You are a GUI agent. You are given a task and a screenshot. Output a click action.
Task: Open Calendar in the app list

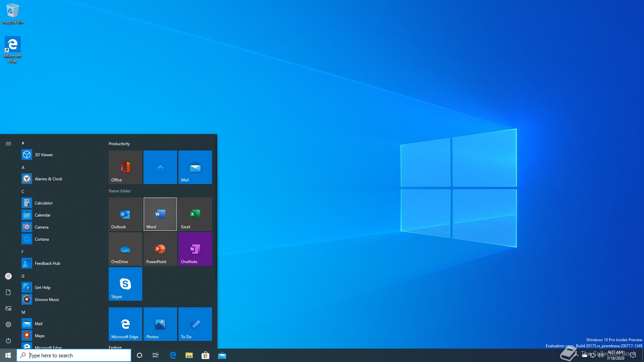60,215
